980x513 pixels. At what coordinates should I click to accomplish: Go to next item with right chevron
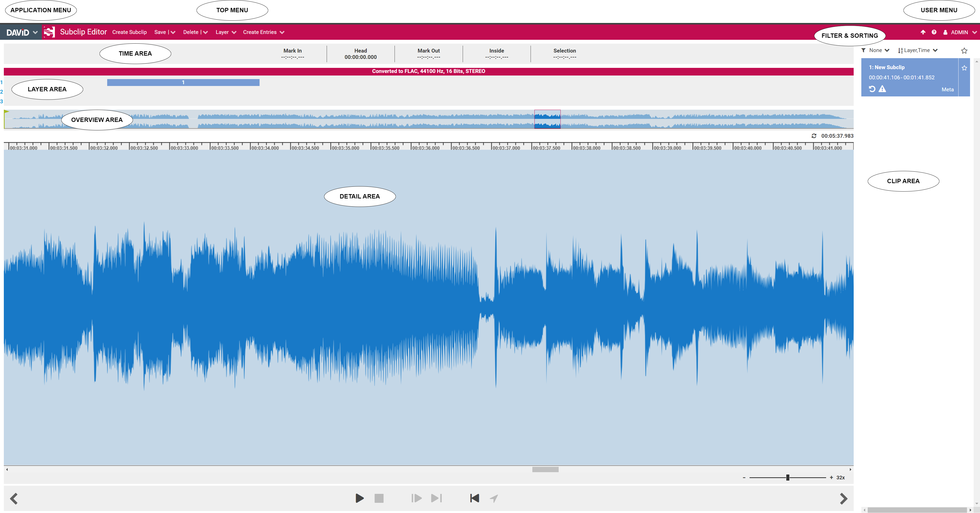(843, 498)
